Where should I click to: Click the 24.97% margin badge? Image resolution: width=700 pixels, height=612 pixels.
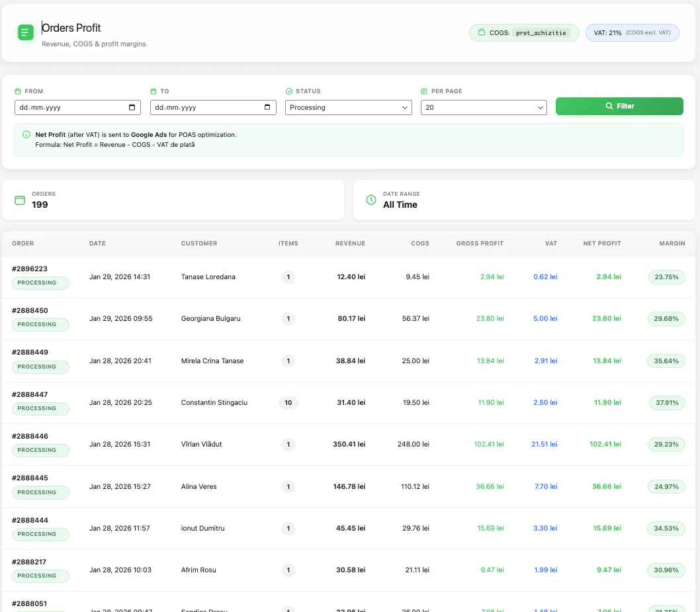(666, 486)
